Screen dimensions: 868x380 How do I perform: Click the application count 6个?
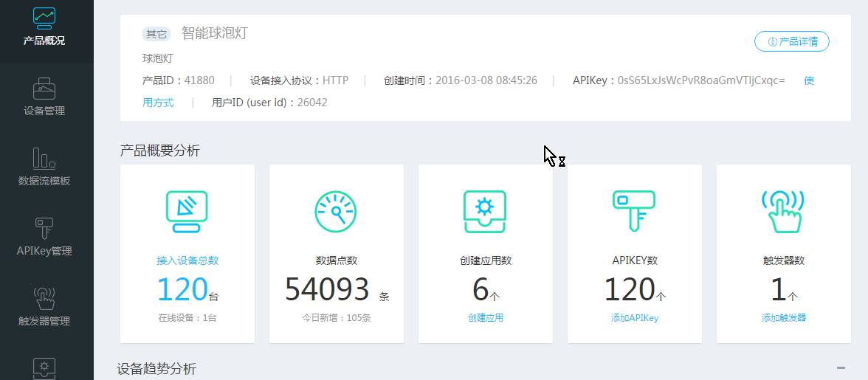(486, 289)
